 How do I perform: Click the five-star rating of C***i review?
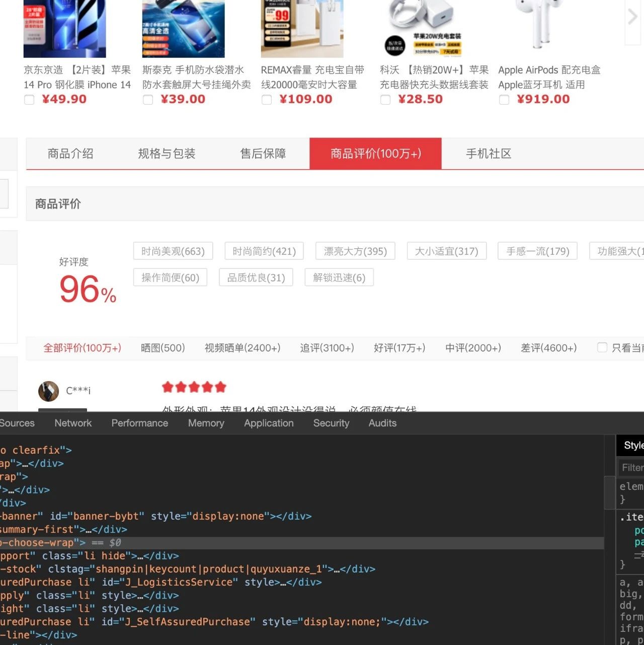(x=194, y=387)
